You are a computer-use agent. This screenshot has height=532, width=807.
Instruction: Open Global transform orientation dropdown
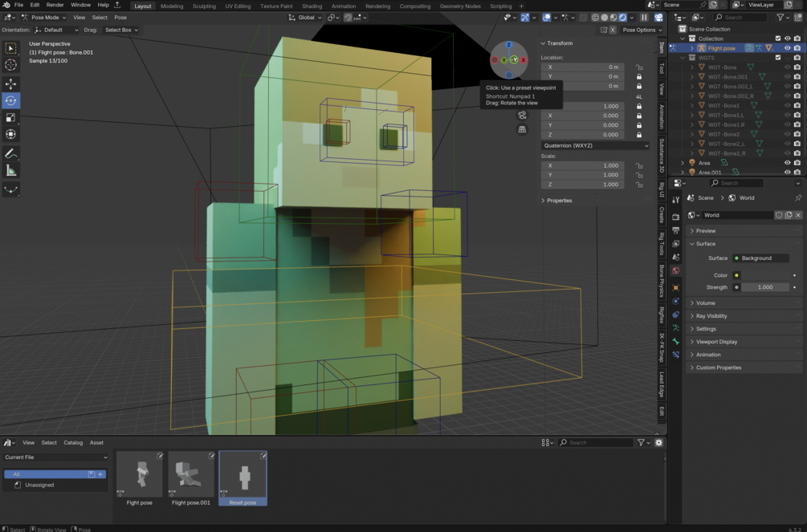pyautogui.click(x=305, y=18)
